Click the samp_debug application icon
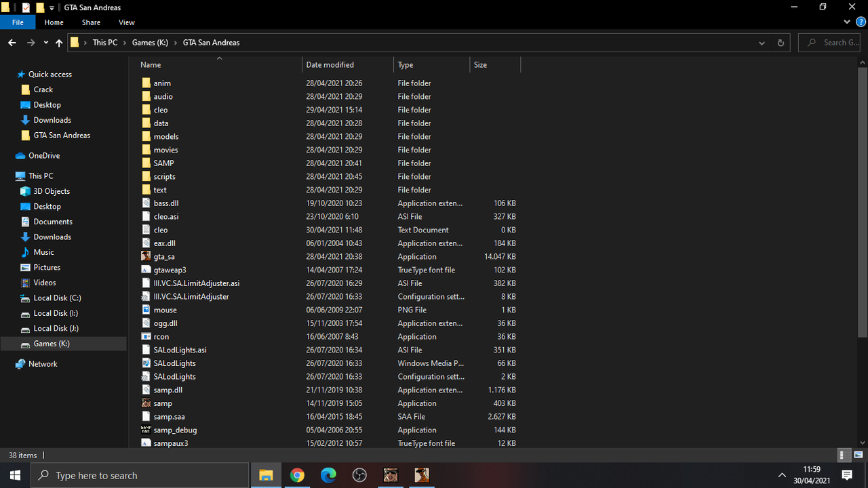The height and width of the screenshot is (488, 868). (146, 430)
